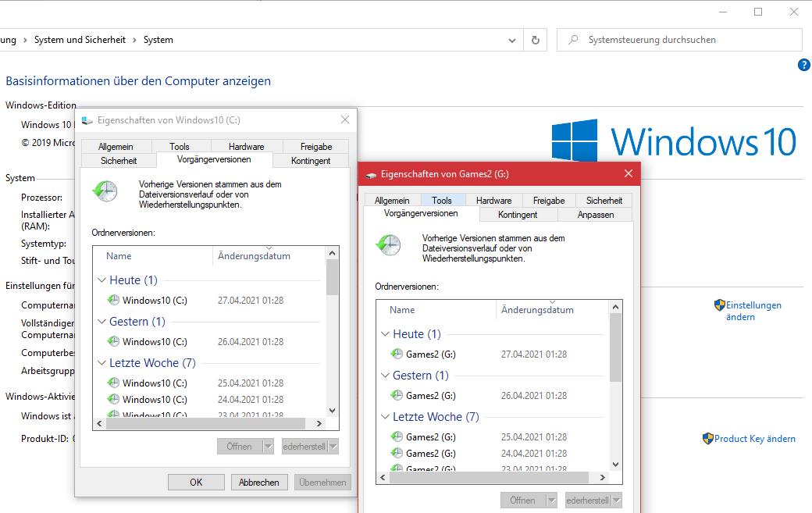
Task: Click vertical scrollbar thumb in Games2 list
Action: click(x=615, y=347)
